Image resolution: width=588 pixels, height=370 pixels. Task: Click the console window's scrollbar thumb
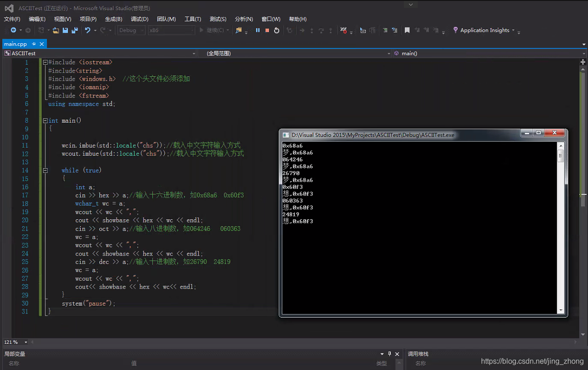pos(560,156)
